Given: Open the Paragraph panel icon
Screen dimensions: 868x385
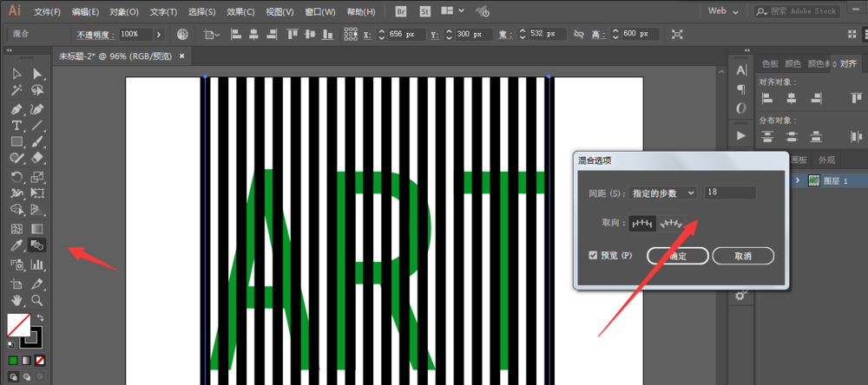Looking at the screenshot, I should point(740,89).
